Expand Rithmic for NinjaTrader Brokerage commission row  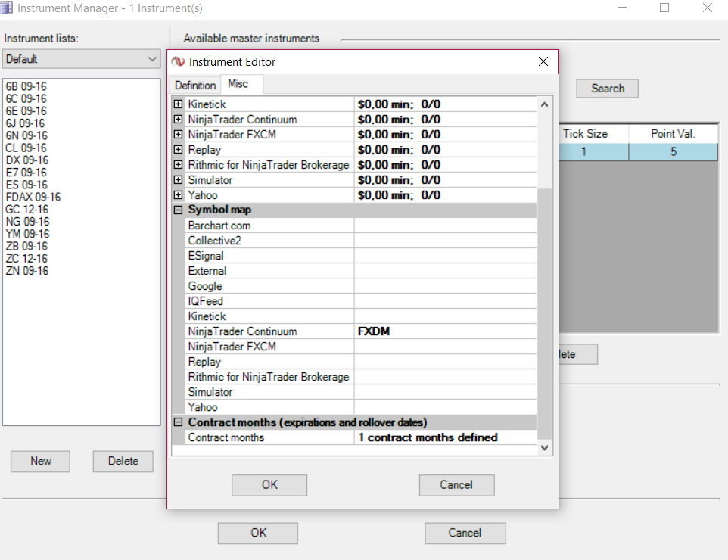point(178,165)
